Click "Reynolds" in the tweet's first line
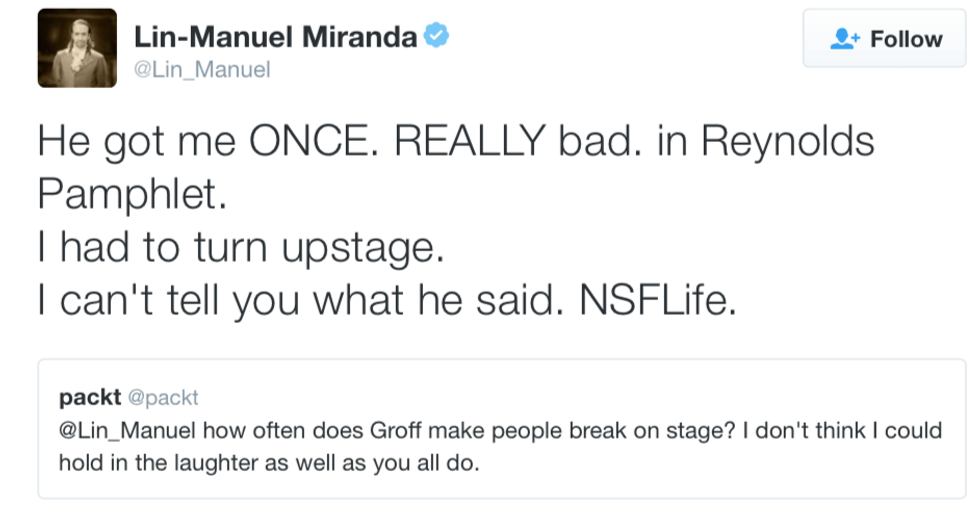 pos(787,141)
